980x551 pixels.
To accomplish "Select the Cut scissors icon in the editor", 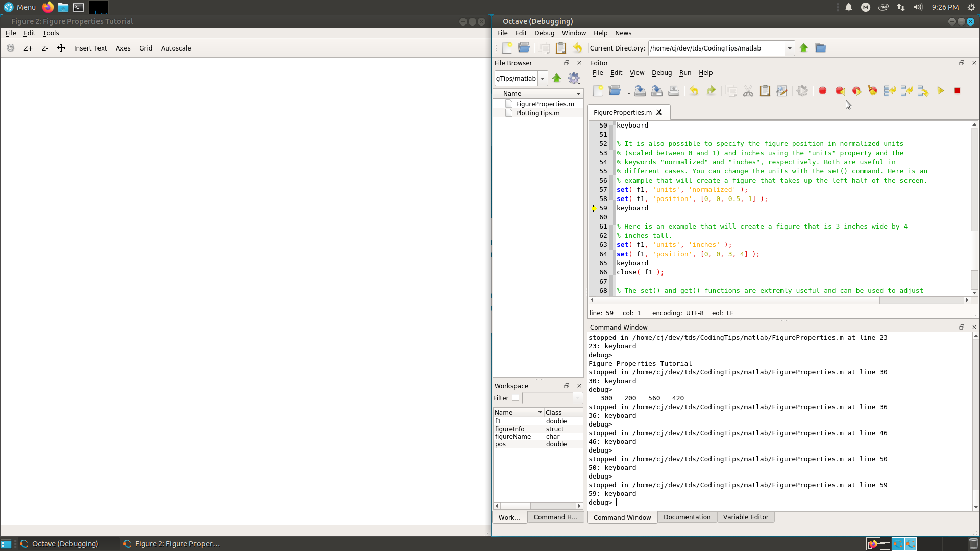I will [748, 91].
